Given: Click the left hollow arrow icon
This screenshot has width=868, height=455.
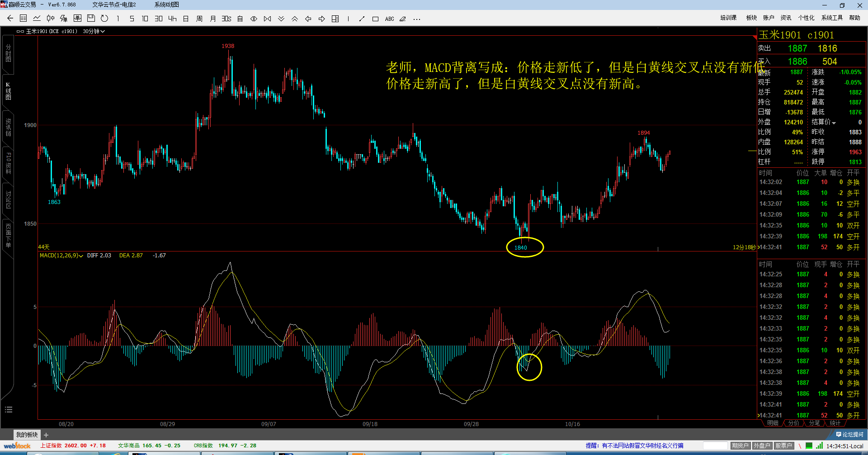Looking at the screenshot, I should 308,19.
